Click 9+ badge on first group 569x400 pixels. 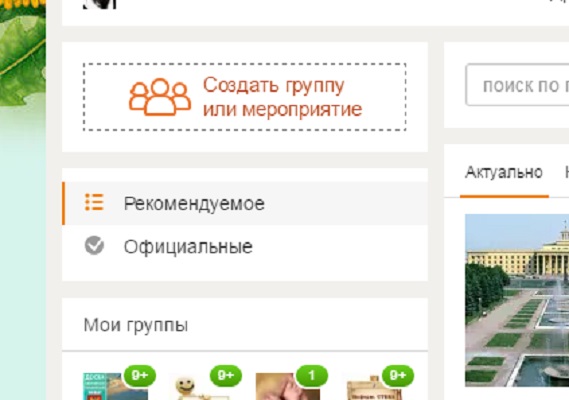point(140,375)
